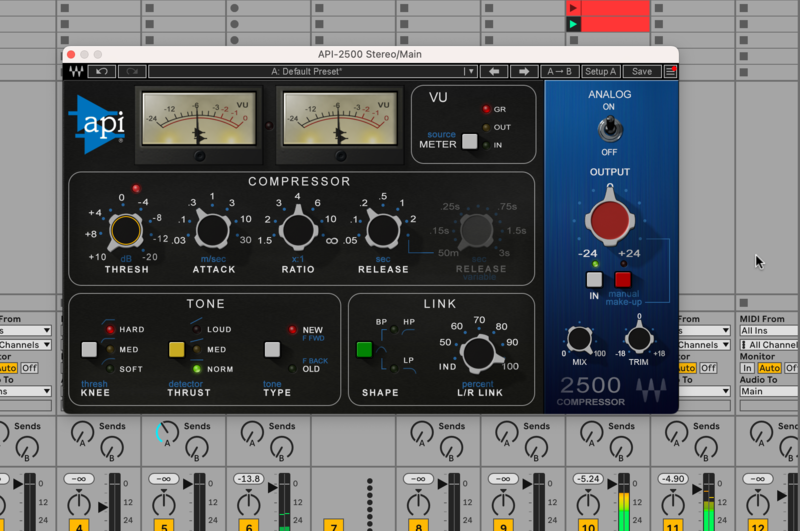Expand the Audio To Main dropdown
The image size is (800, 531).
click(768, 392)
